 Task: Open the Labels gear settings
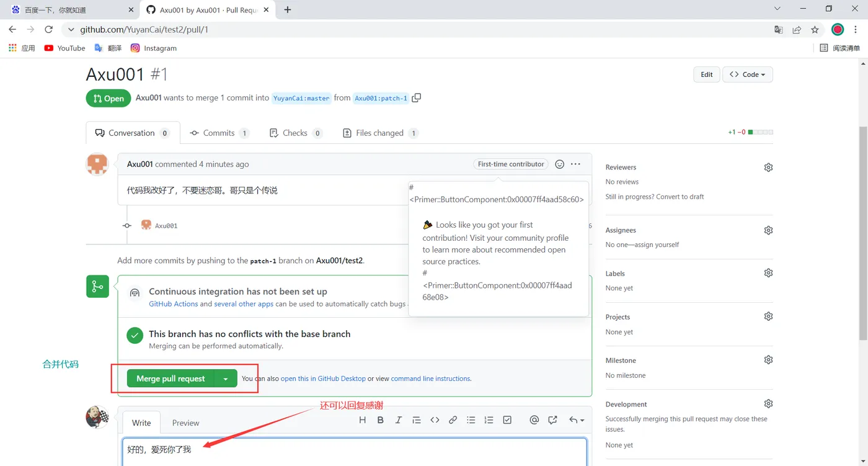[x=769, y=273]
